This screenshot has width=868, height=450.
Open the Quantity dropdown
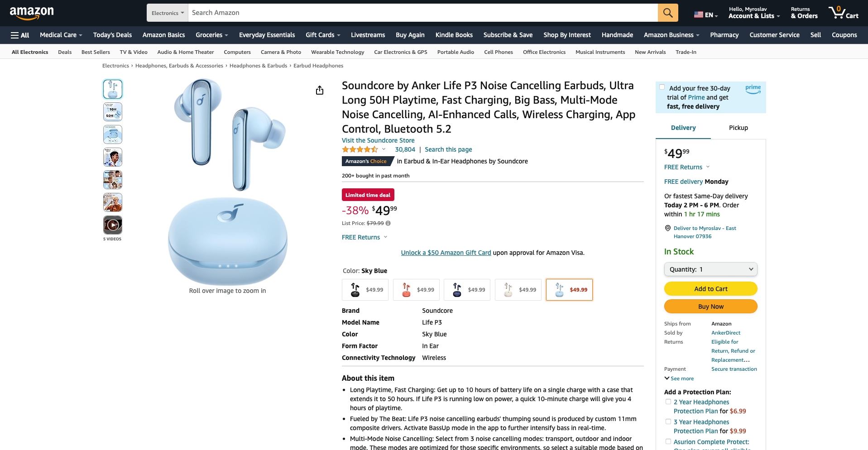point(710,269)
